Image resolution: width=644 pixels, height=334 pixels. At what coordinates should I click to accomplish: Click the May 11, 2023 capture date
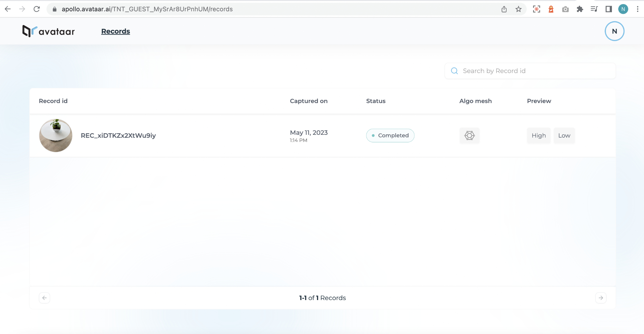[309, 133]
